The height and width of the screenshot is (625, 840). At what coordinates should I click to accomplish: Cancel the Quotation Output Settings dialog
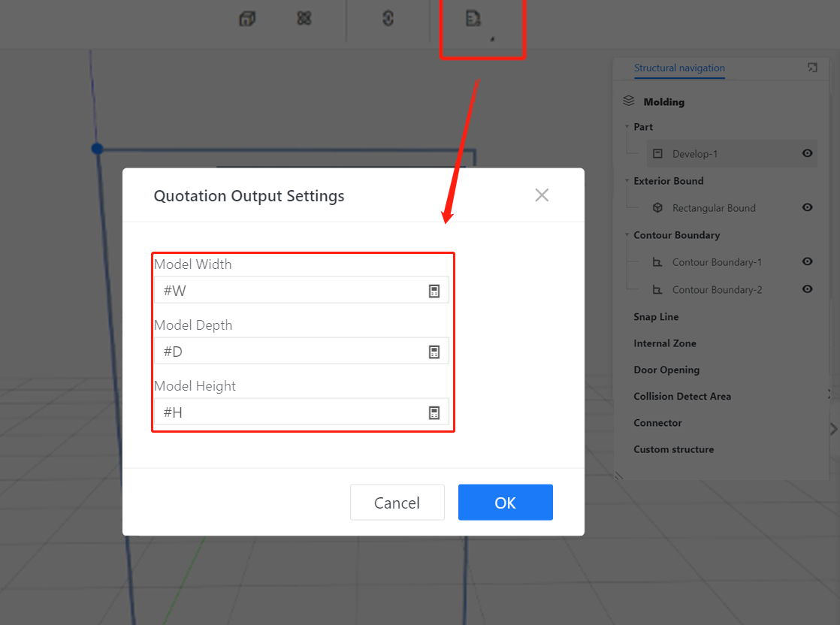point(397,503)
